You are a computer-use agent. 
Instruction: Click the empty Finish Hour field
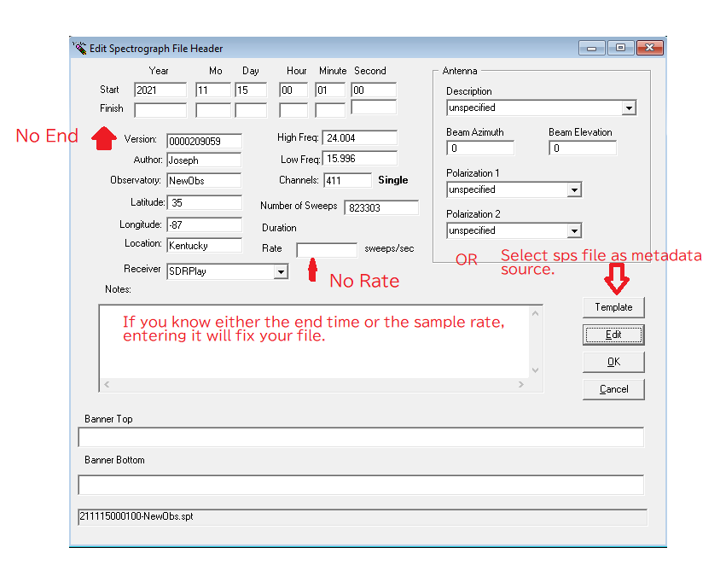(x=293, y=110)
